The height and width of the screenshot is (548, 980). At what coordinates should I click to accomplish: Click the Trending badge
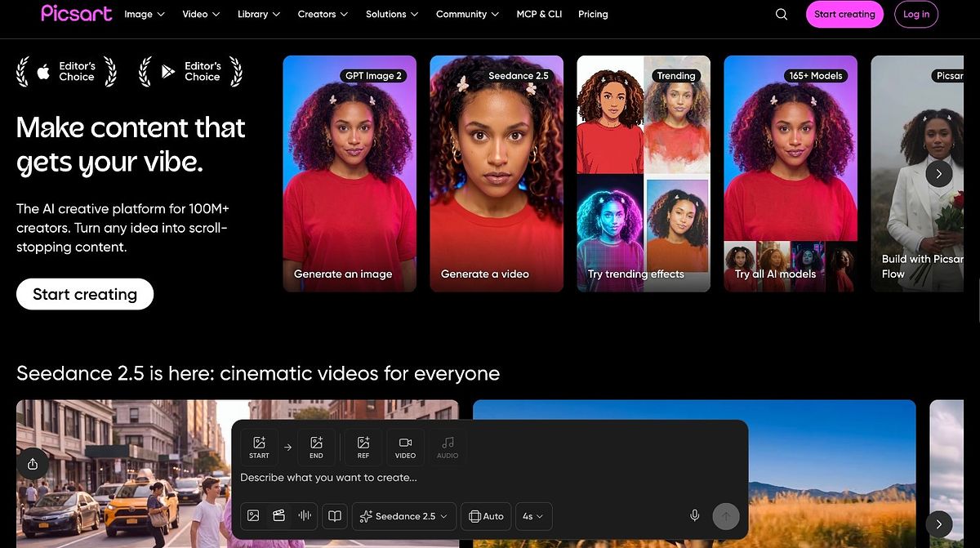(x=676, y=76)
